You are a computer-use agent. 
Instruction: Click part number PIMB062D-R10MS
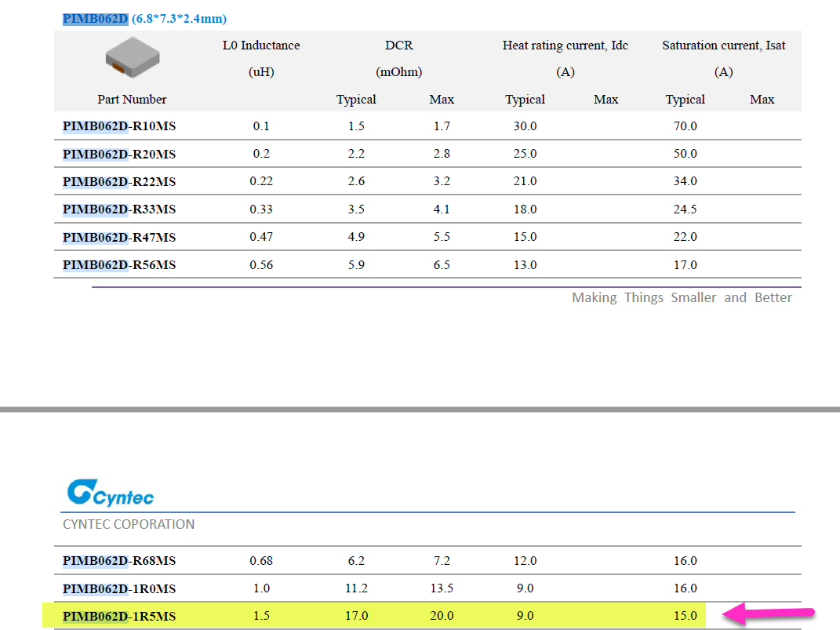click(x=119, y=126)
